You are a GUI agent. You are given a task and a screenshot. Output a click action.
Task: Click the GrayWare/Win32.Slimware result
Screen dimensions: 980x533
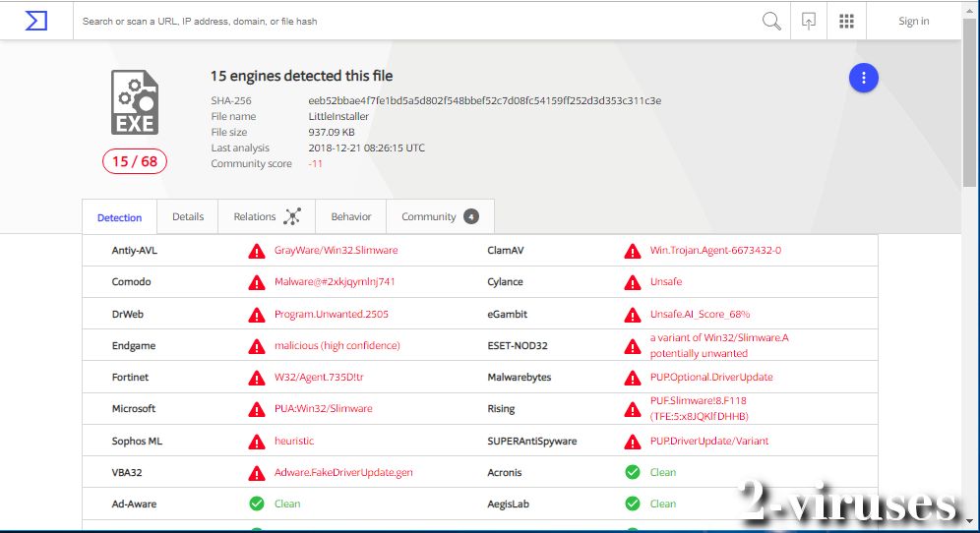[336, 250]
